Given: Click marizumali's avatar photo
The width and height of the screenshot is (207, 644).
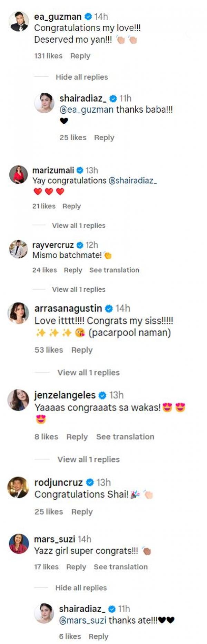Looking at the screenshot, I should point(18,175).
